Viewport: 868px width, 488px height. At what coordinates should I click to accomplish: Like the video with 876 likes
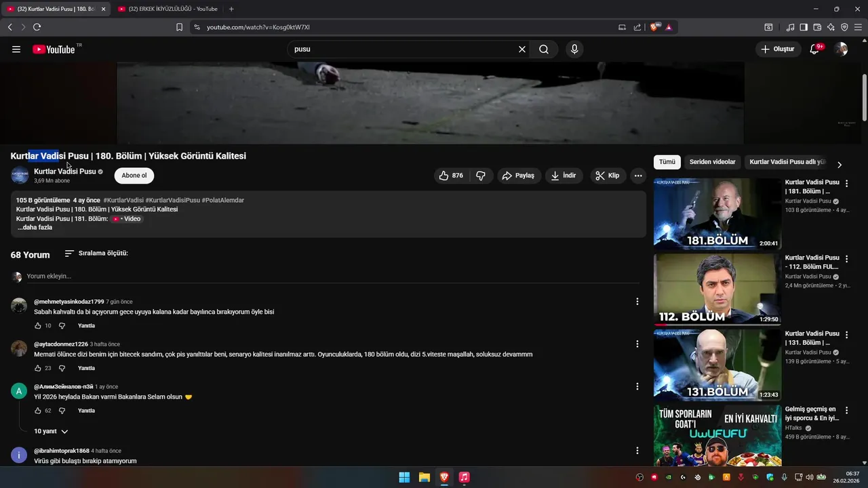[x=451, y=176]
